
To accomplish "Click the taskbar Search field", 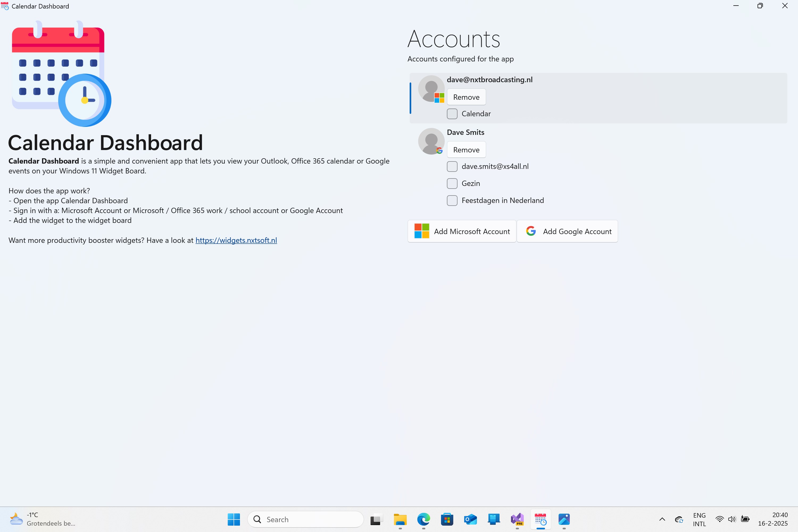I will 305,519.
